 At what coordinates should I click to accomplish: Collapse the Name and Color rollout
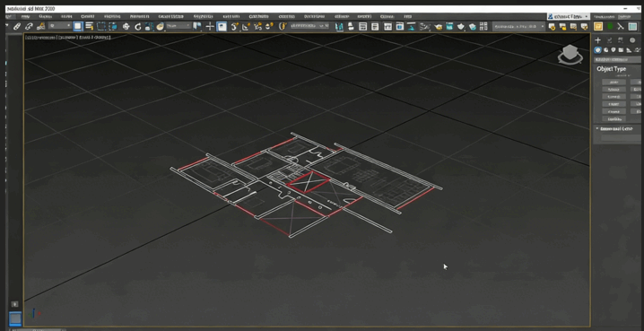615,129
